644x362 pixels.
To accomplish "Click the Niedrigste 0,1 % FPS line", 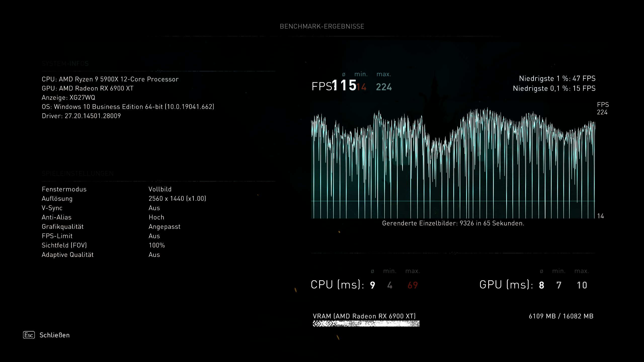I will pyautogui.click(x=554, y=88).
